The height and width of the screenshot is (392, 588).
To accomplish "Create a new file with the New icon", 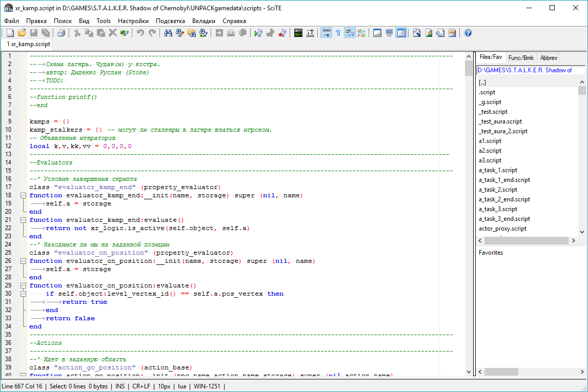I will (x=10, y=33).
